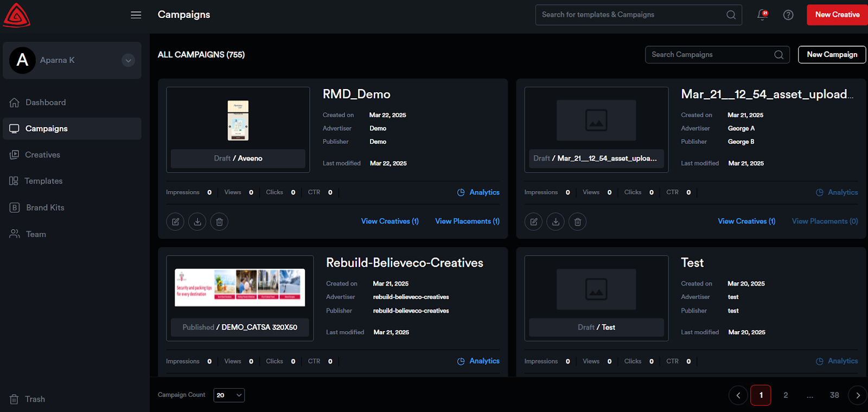Navigate to Brand Kits in sidebar

(44, 207)
